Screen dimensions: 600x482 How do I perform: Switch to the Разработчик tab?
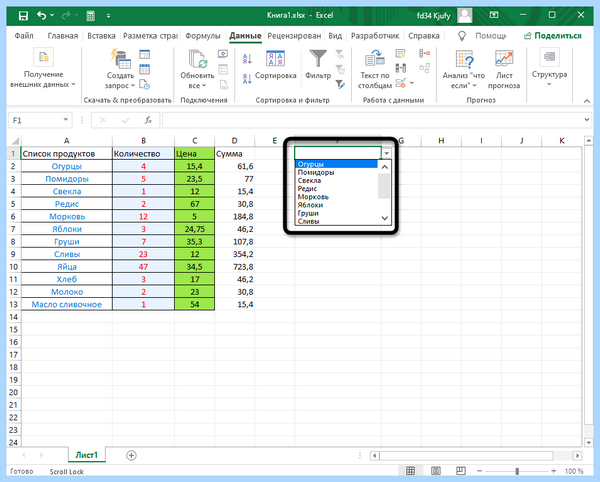click(375, 36)
